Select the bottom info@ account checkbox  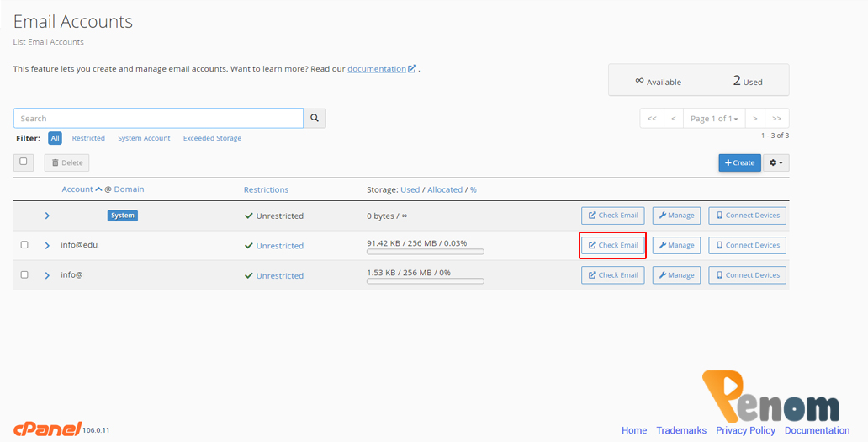pos(24,274)
